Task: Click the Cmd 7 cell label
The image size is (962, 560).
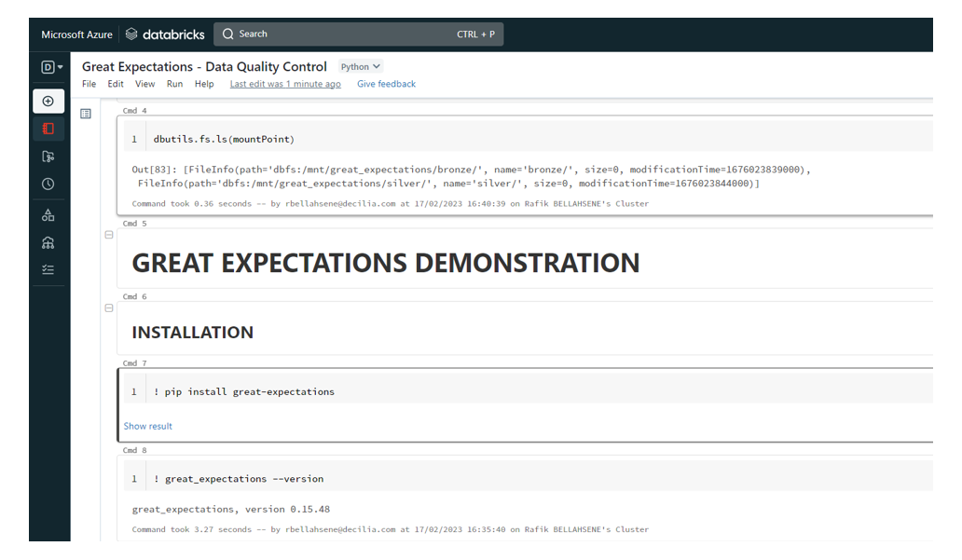Action: click(x=135, y=363)
